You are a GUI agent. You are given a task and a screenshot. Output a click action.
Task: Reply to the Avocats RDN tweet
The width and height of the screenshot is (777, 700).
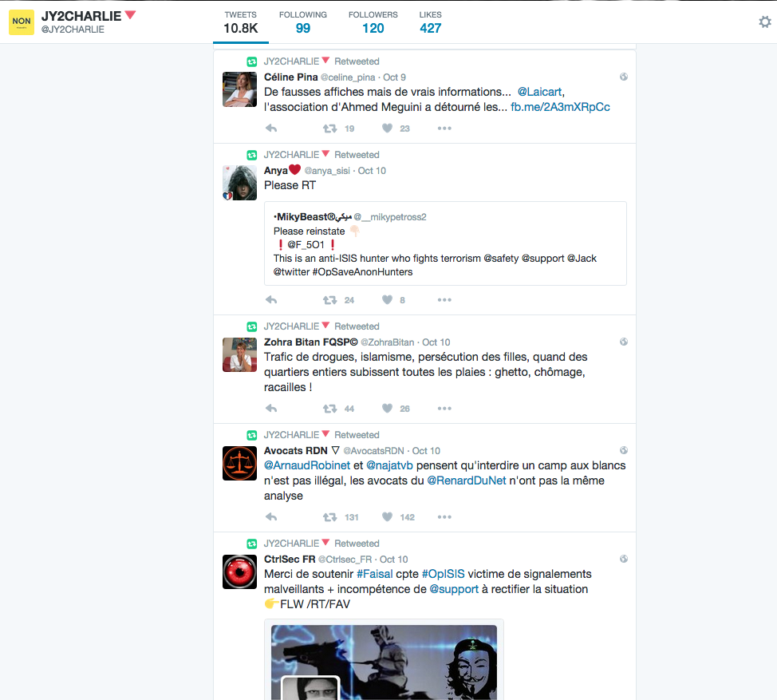[271, 517]
